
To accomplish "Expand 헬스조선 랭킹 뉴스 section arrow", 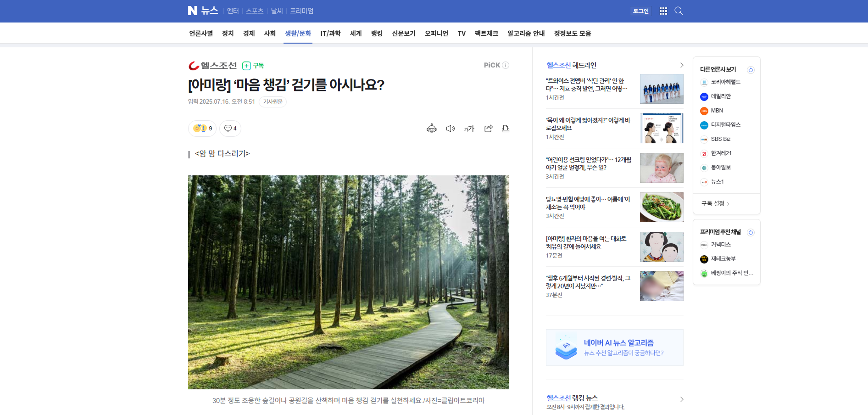I will click(681, 399).
